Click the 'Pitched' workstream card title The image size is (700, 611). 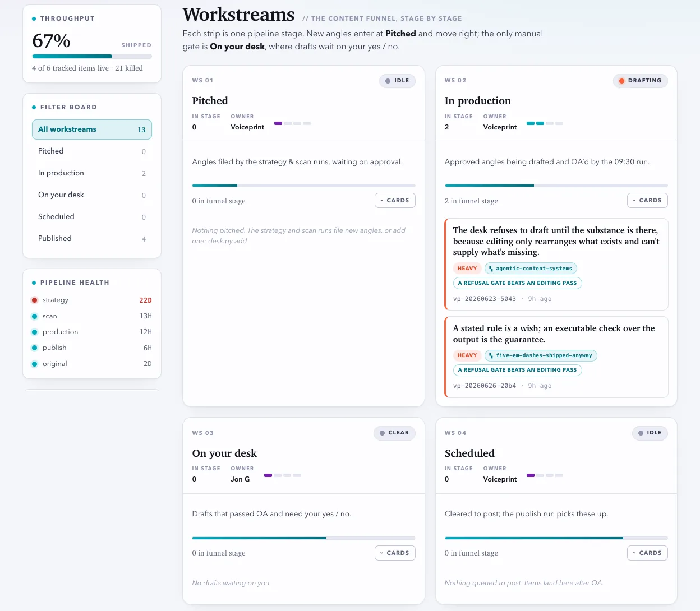tap(210, 101)
